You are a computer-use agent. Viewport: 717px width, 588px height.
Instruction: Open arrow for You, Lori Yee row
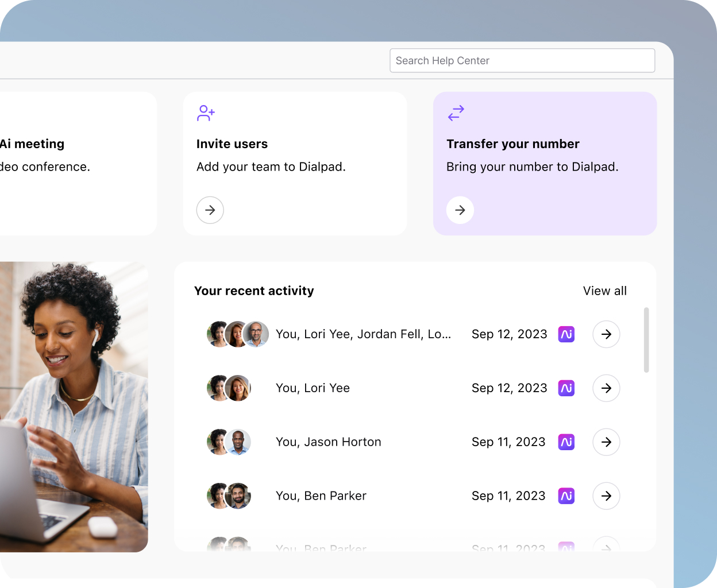point(606,388)
